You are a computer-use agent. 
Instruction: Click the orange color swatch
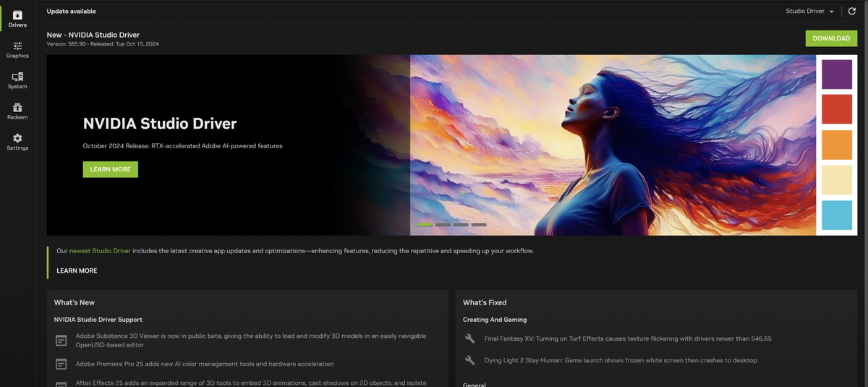coord(837,145)
